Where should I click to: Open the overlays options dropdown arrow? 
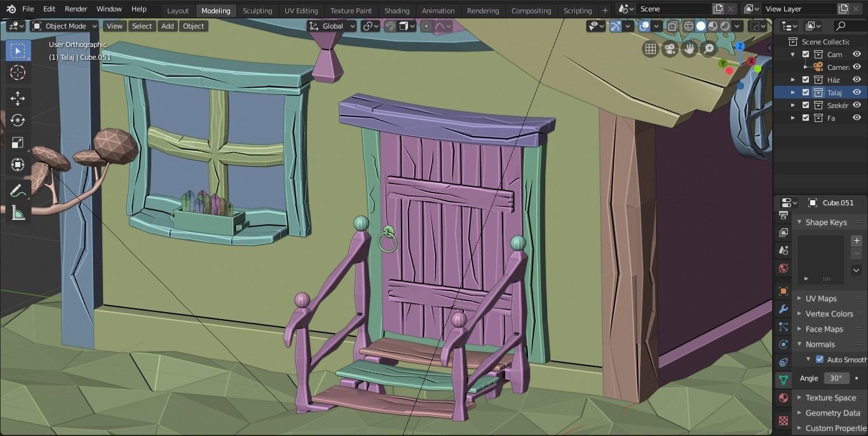point(656,26)
